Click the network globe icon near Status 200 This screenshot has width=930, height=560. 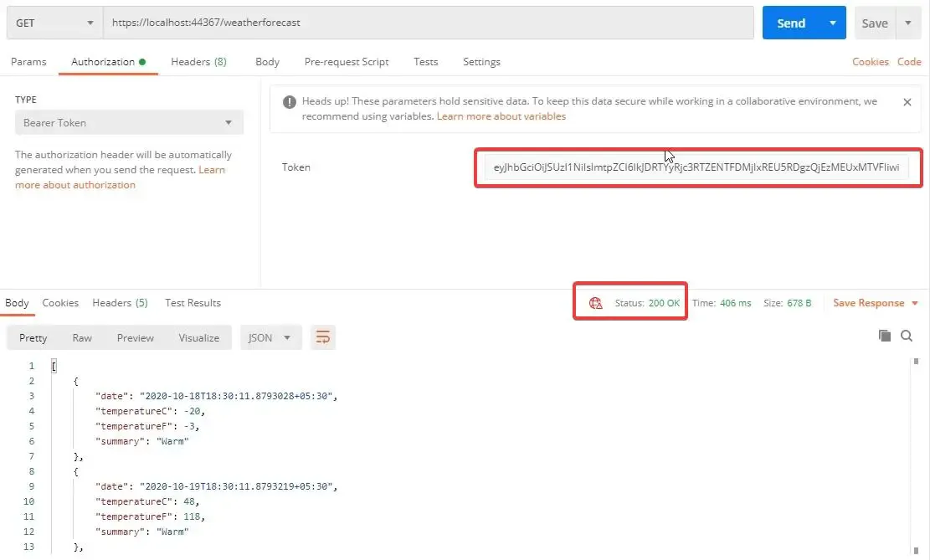(x=595, y=304)
